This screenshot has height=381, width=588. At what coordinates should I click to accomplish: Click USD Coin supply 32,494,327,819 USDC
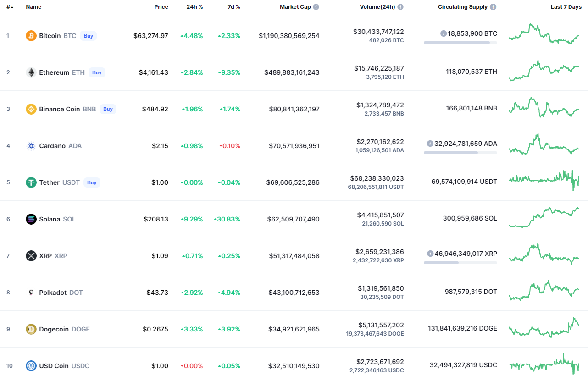point(463,365)
